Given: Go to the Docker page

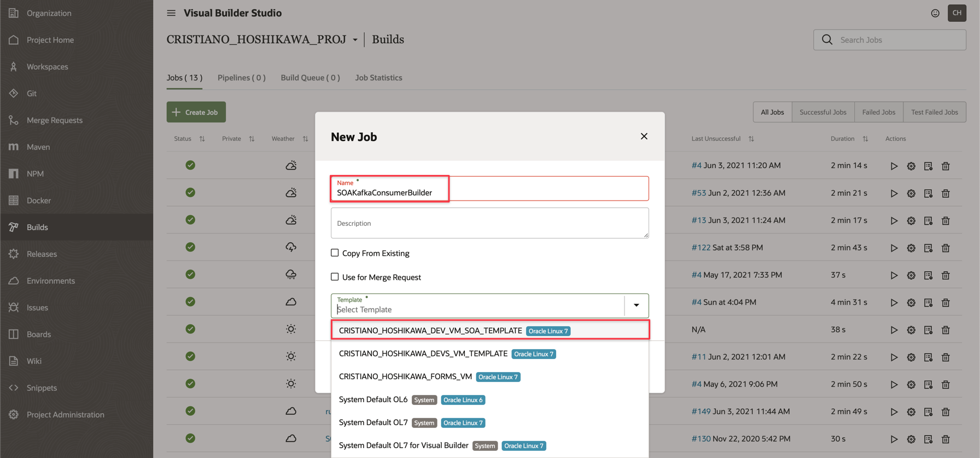Looking at the screenshot, I should tap(77, 201).
